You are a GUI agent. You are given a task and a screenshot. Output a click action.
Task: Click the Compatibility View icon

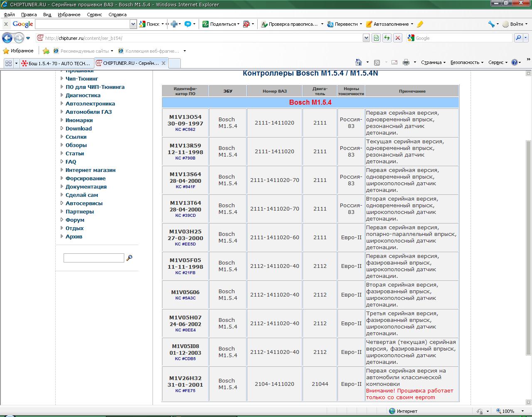pos(376,38)
